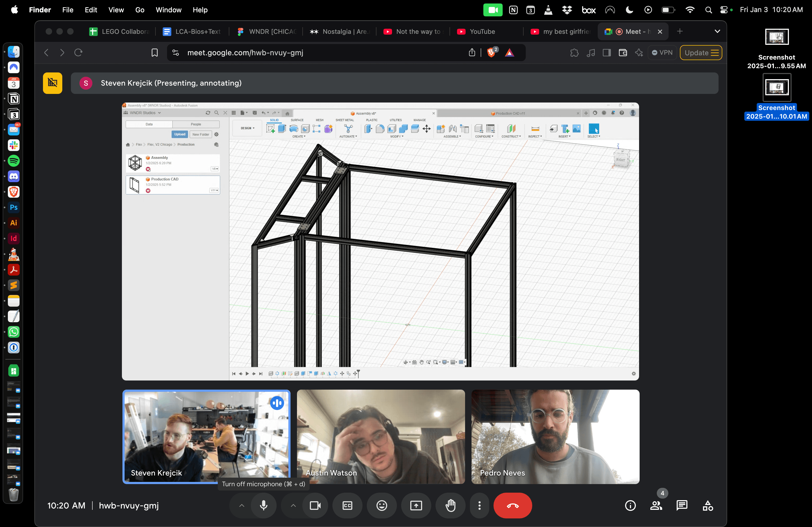Click the Update browser button
The width and height of the screenshot is (812, 527).
point(701,53)
